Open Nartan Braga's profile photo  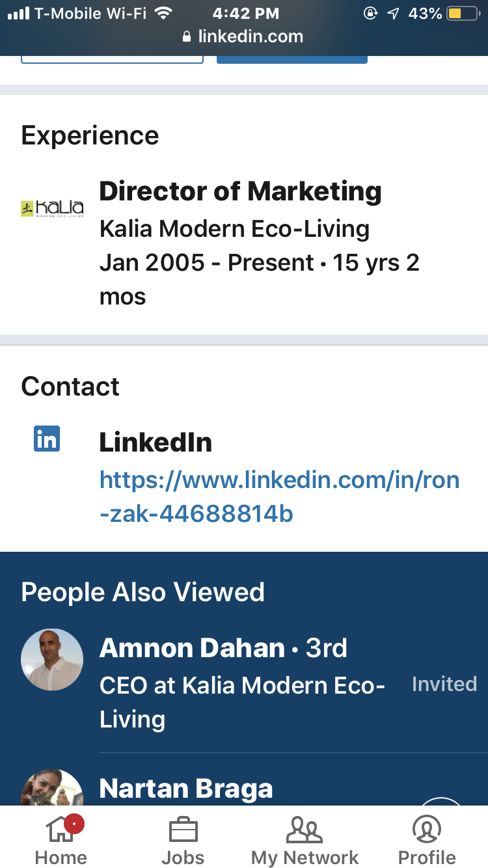click(x=52, y=787)
